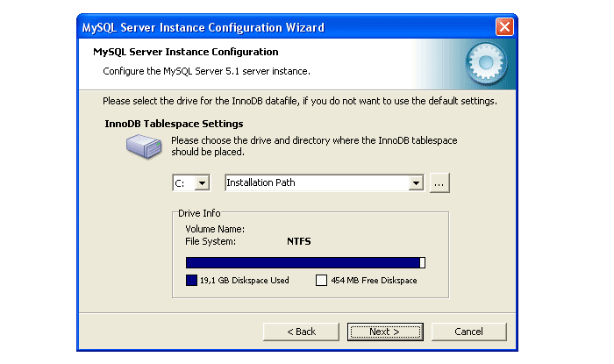Click the blue Diskspace Used legend swatch

pyautogui.click(x=191, y=281)
